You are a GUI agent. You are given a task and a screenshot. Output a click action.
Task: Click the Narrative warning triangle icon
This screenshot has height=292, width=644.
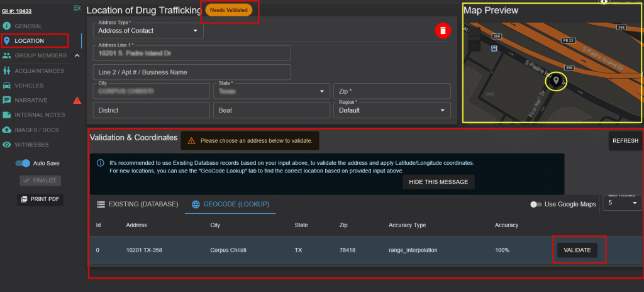click(77, 100)
